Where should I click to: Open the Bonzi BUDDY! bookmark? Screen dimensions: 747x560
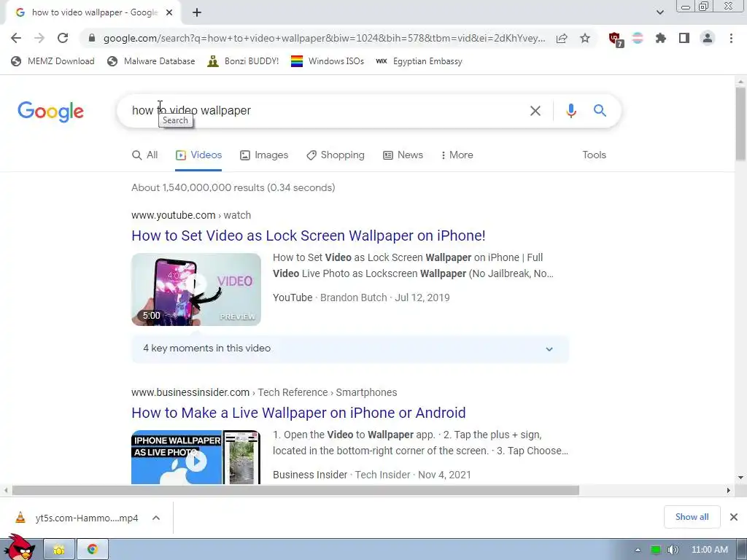pos(243,61)
